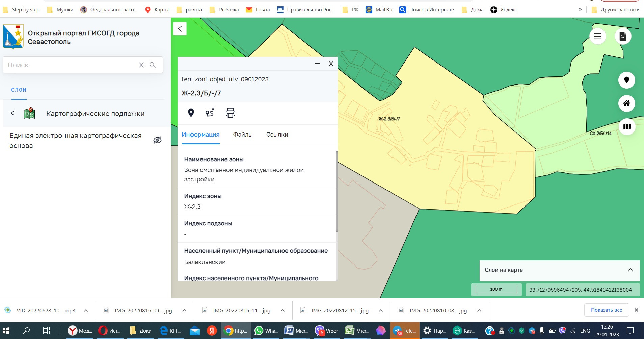Viewport: 644px width, 339px height.
Task: Open the Правительство Рос... bookmark
Action: click(306, 10)
